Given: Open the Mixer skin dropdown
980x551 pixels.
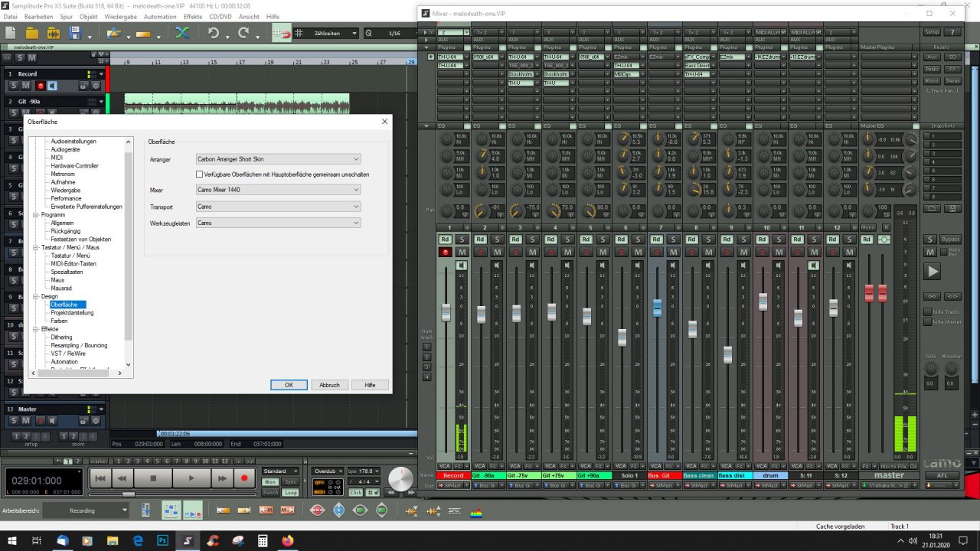Looking at the screenshot, I should pyautogui.click(x=278, y=190).
